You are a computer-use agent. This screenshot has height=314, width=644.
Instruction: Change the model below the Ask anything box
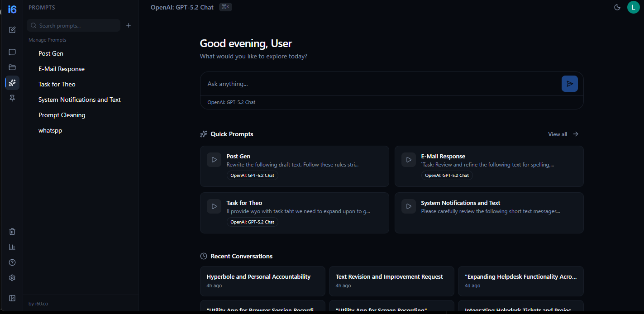point(231,102)
